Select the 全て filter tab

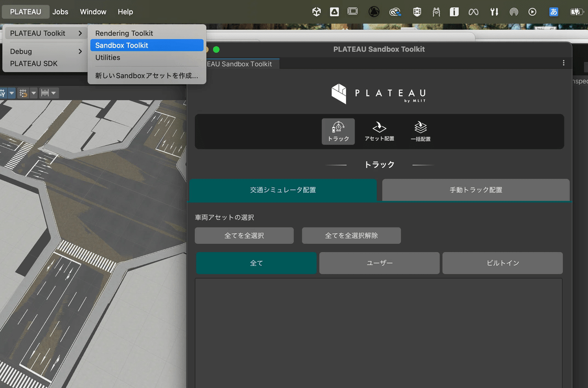tap(256, 263)
